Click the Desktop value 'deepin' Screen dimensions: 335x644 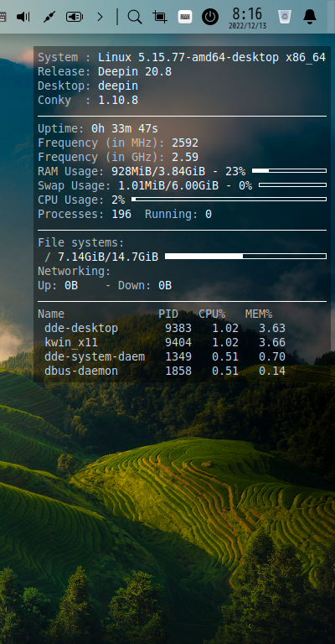(118, 86)
